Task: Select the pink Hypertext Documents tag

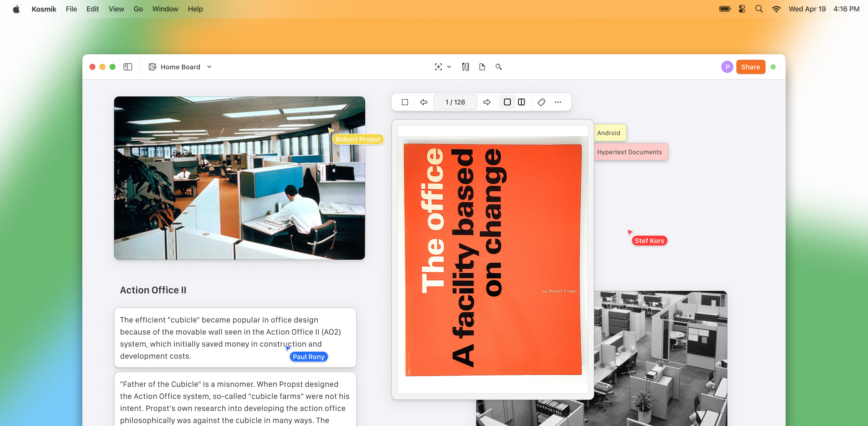Action: [629, 152]
